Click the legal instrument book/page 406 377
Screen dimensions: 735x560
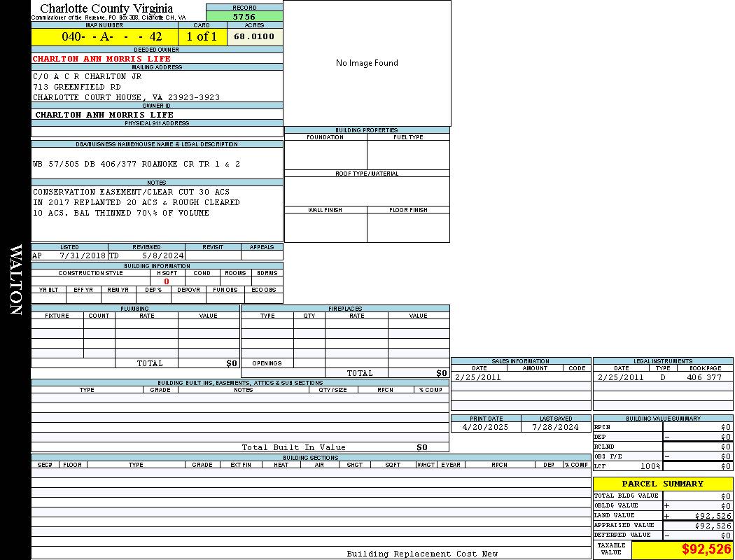tap(703, 377)
